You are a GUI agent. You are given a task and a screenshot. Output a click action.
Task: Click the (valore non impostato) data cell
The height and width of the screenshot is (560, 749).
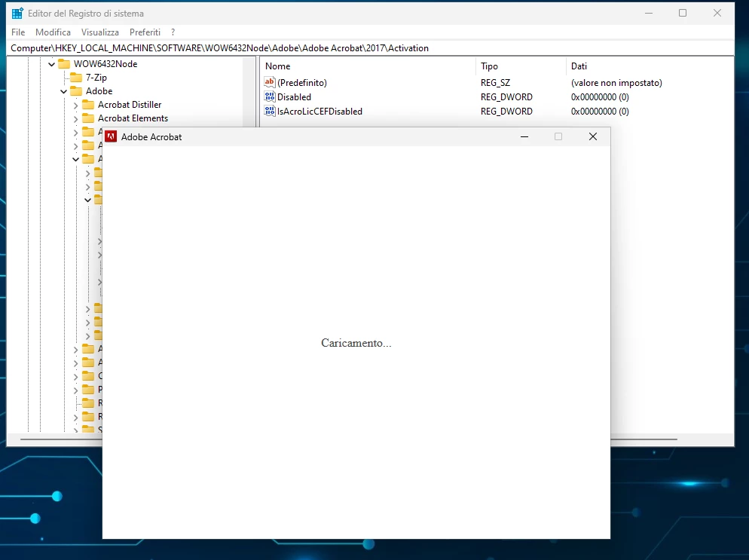(616, 83)
